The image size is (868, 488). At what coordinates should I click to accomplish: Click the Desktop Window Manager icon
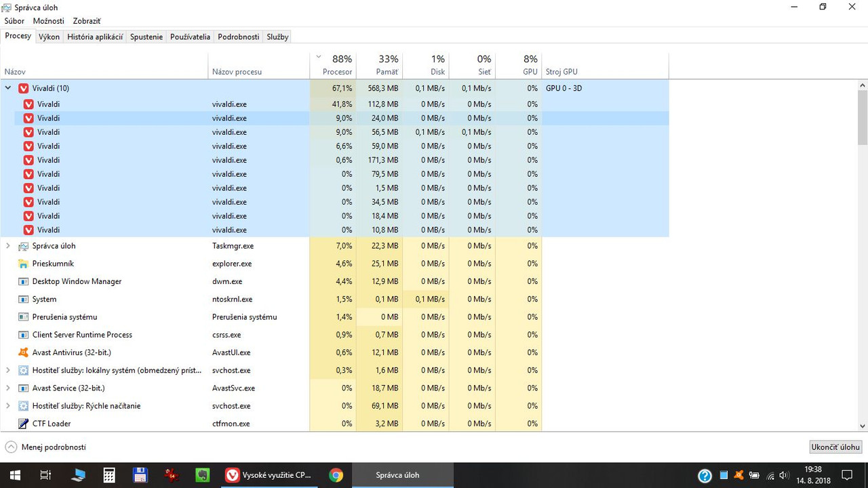coord(23,281)
